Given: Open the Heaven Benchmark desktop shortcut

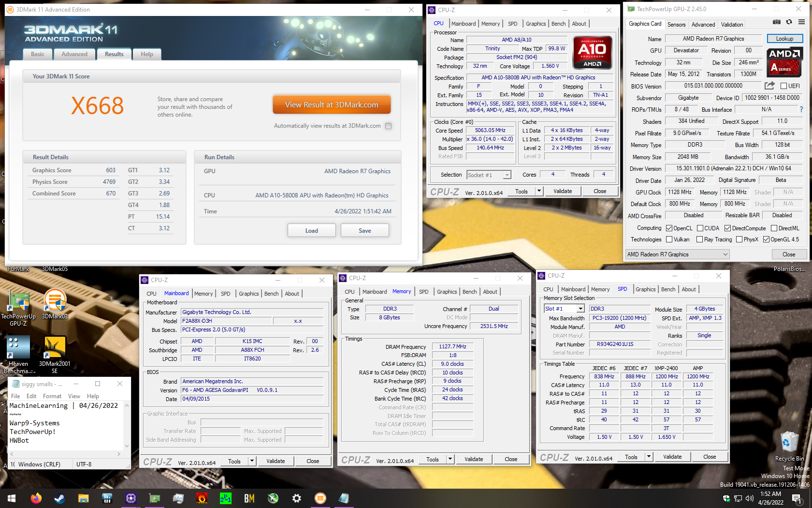Looking at the screenshot, I should [18, 355].
